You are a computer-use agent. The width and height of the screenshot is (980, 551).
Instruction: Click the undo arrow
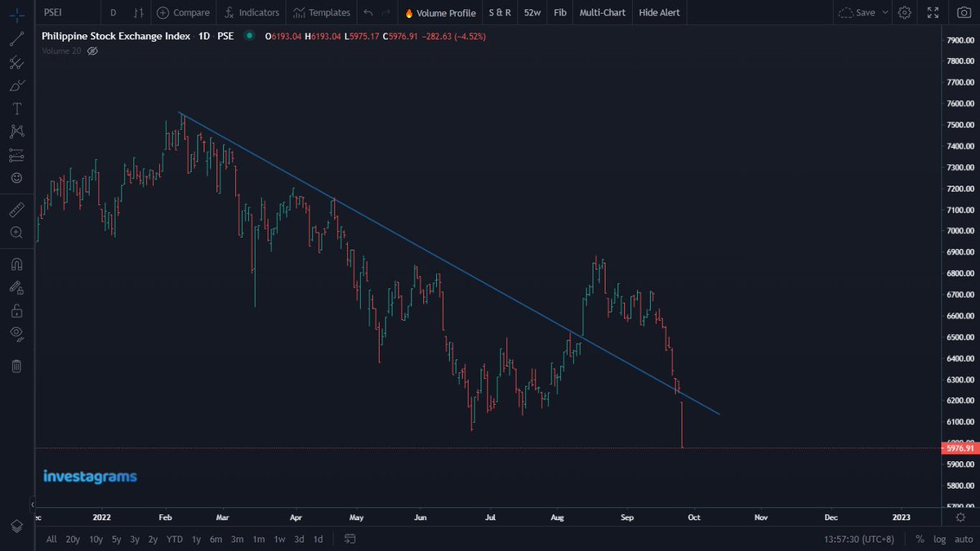(367, 12)
